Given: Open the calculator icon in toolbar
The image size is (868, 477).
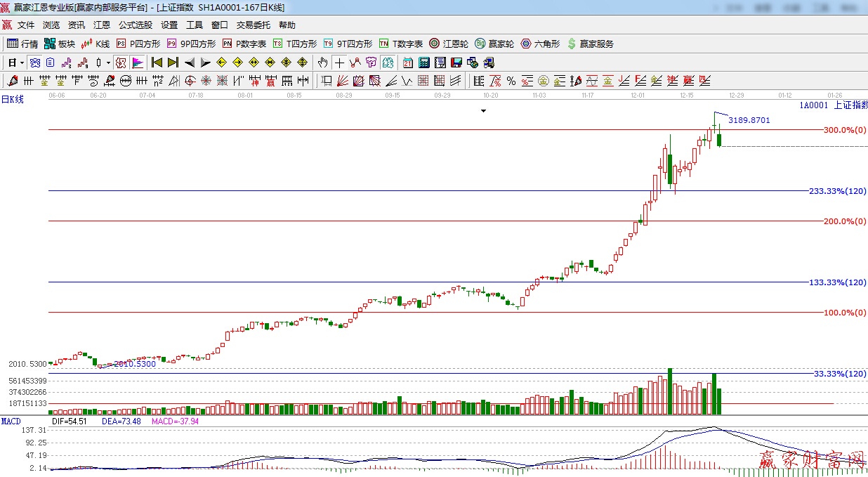Looking at the screenshot, I should 424,63.
